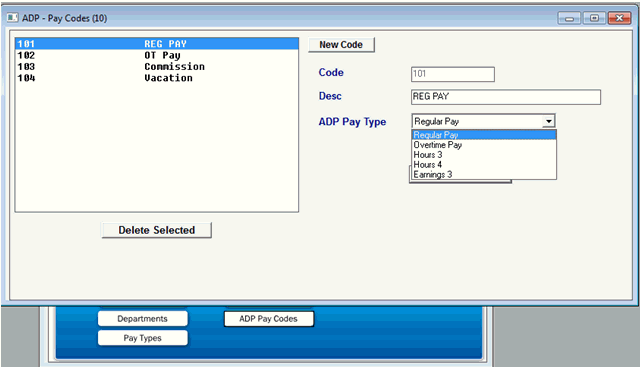Pick Hours 3 in the pay type list
This screenshot has width=640, height=367.
pyautogui.click(x=484, y=155)
